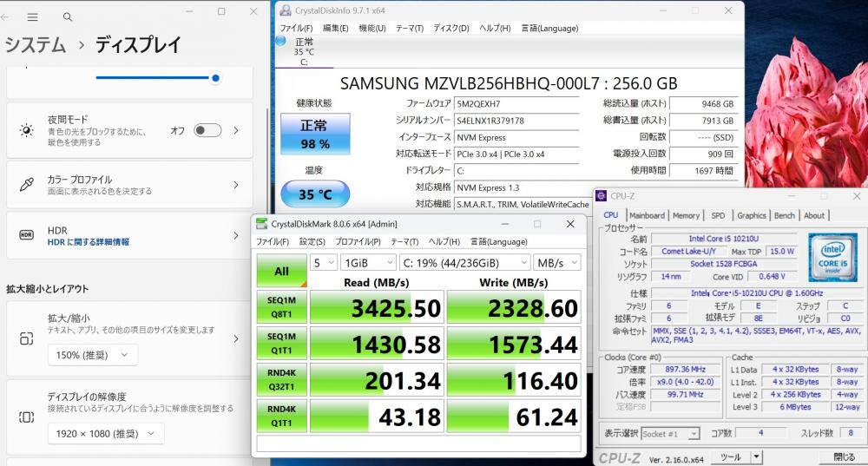Run the SEQ1M Q1T1 test button

(281, 343)
